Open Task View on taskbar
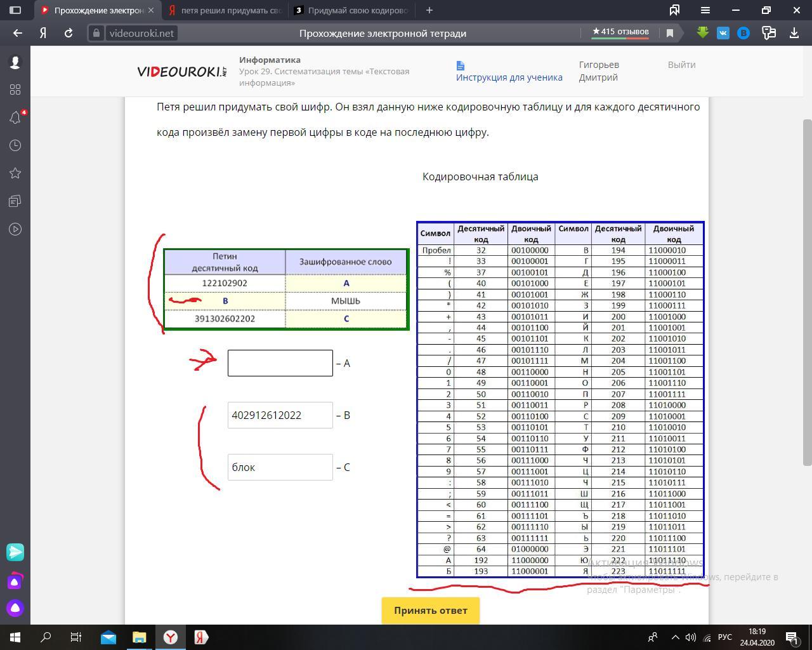Screen dimensions: 812x650 click(x=76, y=637)
